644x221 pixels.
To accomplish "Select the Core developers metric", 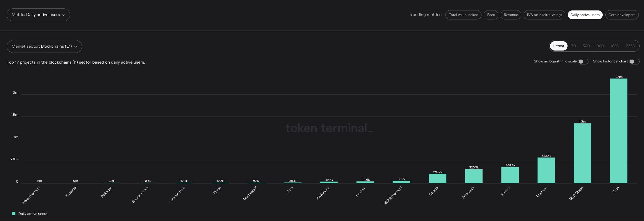I will click(x=622, y=15).
